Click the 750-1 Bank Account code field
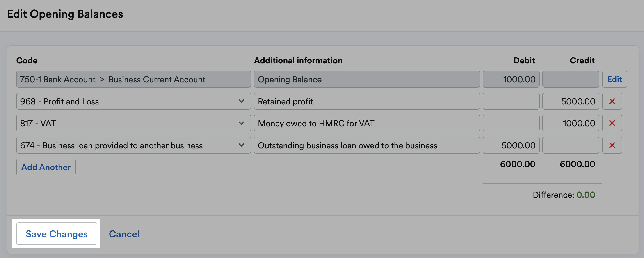Screen dimensions: 644x258 click(x=133, y=79)
